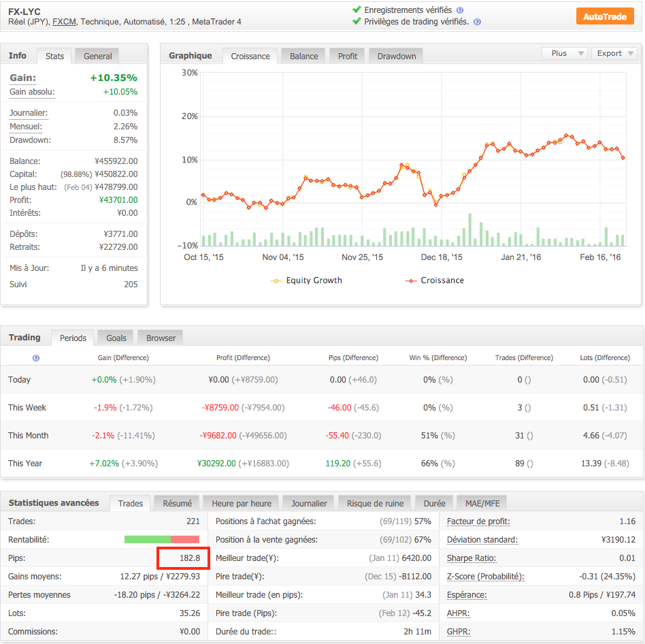Click the Gain absolu label

click(32, 92)
